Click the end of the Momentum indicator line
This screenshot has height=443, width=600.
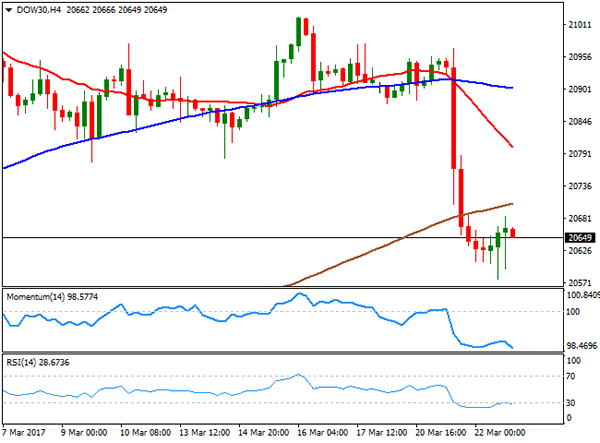[x=512, y=348]
